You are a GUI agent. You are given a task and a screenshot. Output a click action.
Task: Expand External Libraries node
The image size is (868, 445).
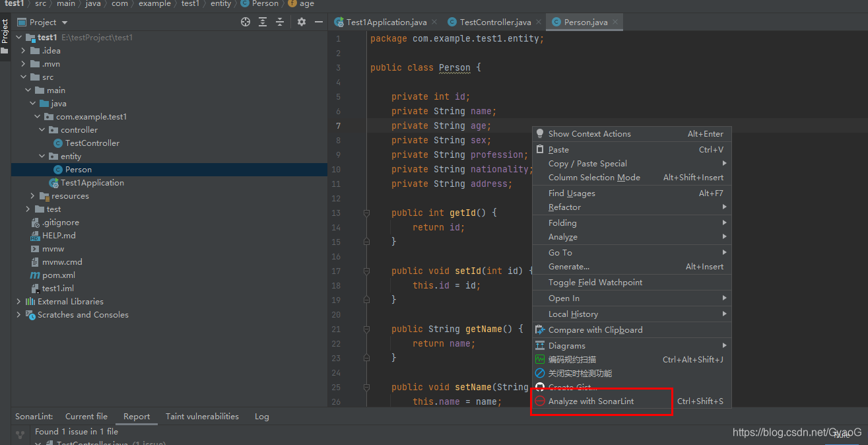18,302
